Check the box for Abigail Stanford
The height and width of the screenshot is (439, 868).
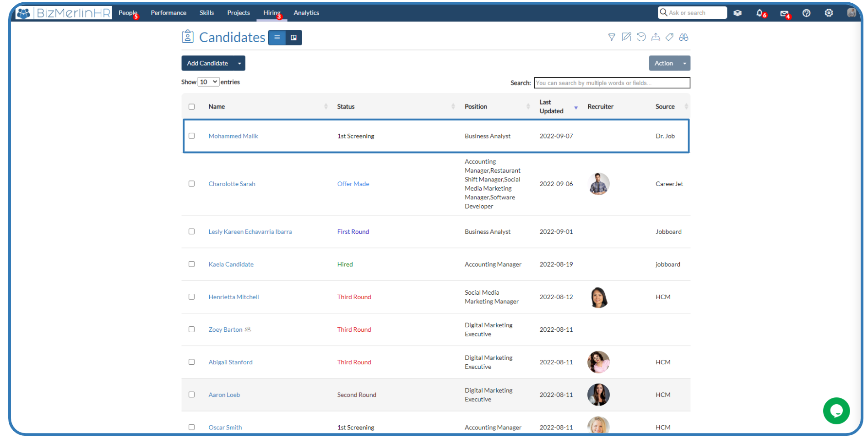click(x=192, y=362)
